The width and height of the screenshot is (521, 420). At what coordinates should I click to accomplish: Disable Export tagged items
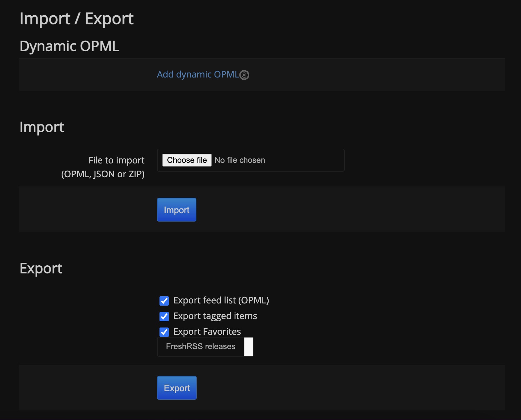[164, 316]
